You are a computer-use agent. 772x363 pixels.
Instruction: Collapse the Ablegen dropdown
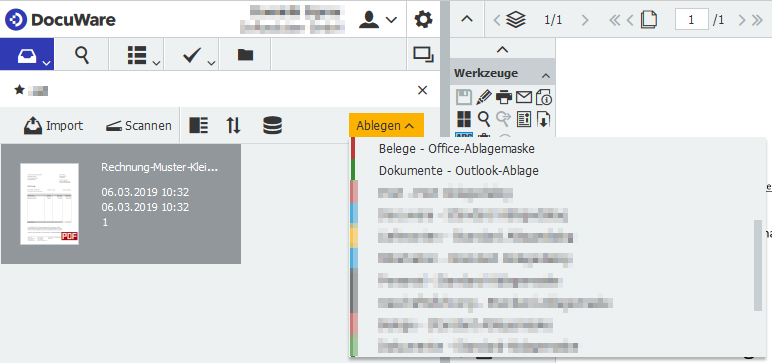[386, 126]
